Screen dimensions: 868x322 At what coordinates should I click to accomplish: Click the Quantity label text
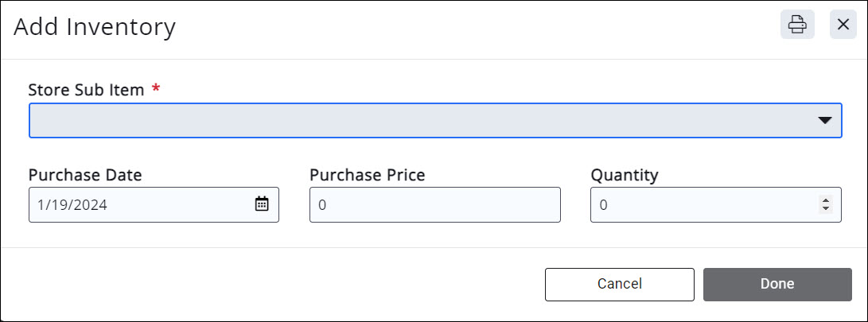(x=625, y=175)
